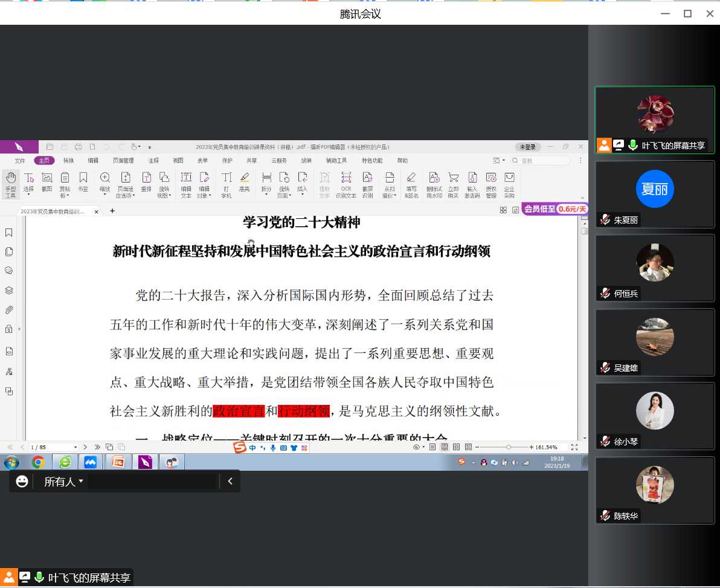Open the emoji reaction smiley in chat bar
Viewport: 720px width, 588px height.
click(22, 481)
